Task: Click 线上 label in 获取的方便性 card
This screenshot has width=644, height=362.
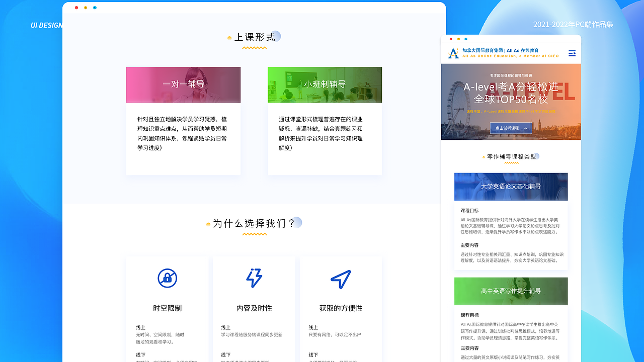Action: click(313, 328)
